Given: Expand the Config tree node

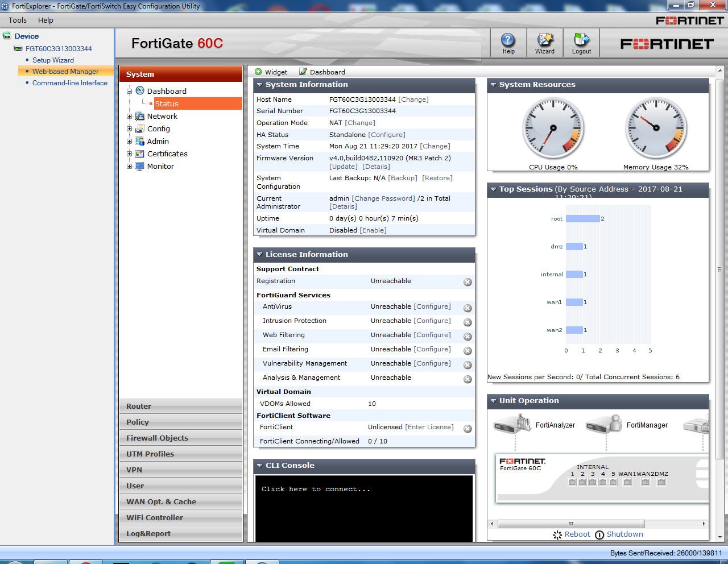Looking at the screenshot, I should pos(130,128).
